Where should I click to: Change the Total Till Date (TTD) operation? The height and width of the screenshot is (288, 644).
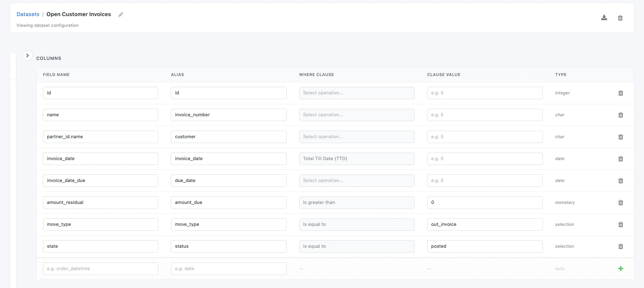point(356,159)
